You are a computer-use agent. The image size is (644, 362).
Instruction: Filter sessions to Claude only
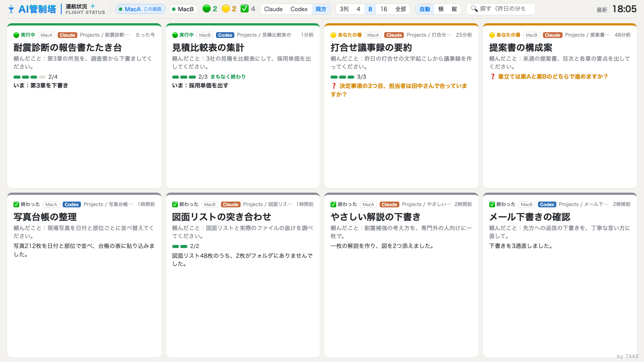[x=273, y=9]
